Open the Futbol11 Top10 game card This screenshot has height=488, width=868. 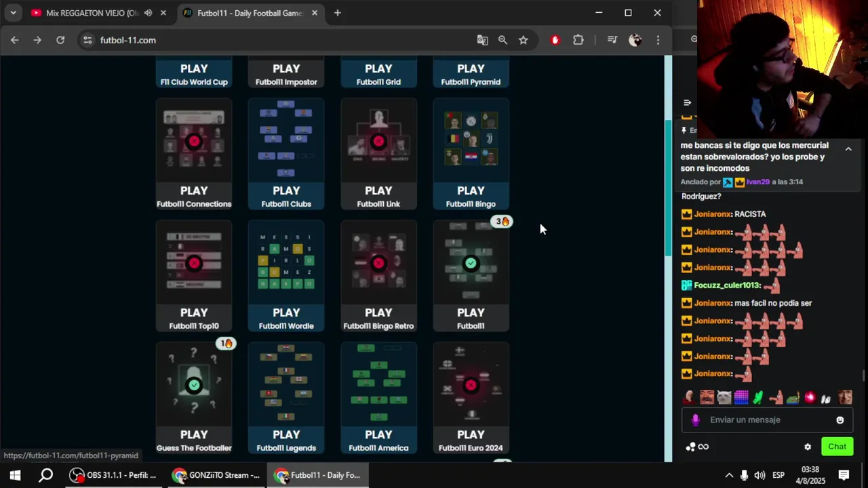tap(194, 276)
